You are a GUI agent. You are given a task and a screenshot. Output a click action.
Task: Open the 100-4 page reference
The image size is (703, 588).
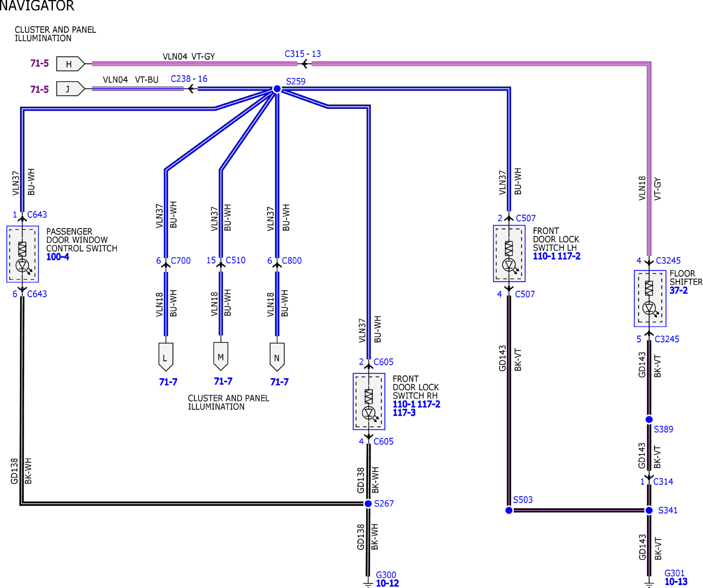coord(57,257)
